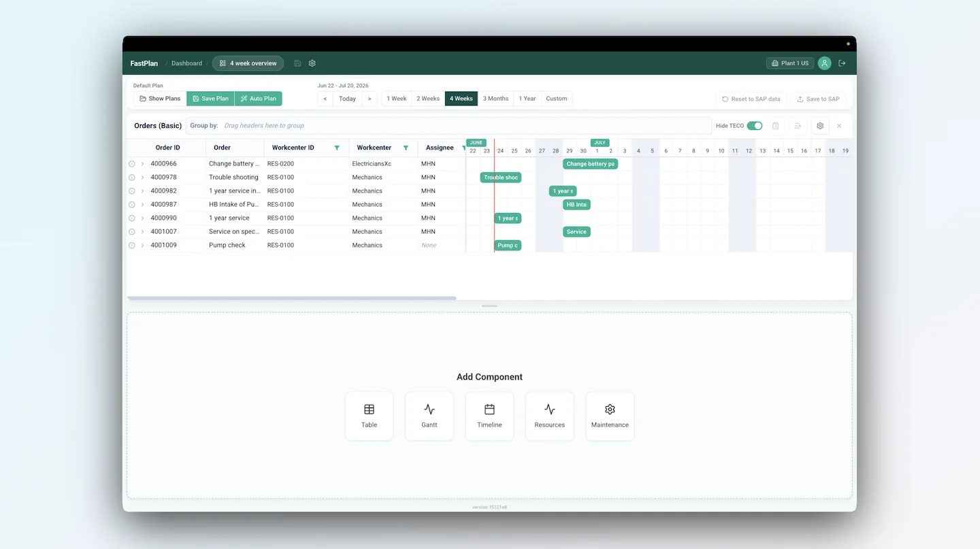This screenshot has height=549, width=980.
Task: Add a Maintenance component
Action: [x=610, y=416]
